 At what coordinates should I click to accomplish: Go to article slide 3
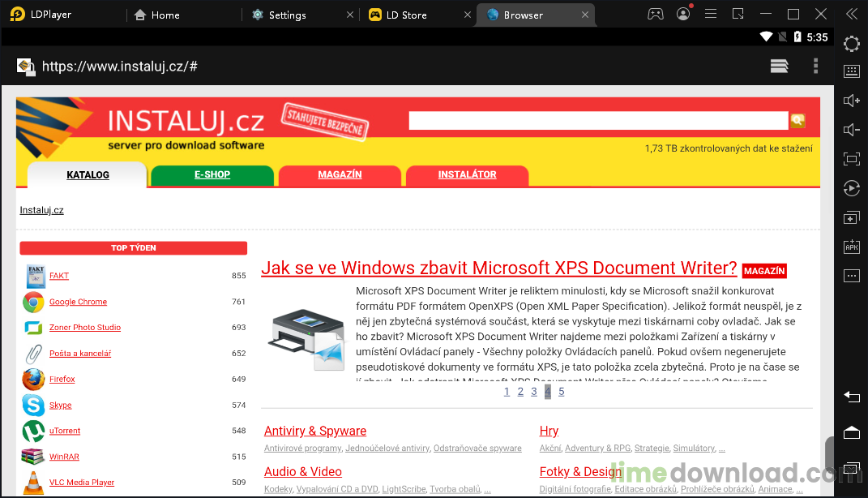point(533,392)
